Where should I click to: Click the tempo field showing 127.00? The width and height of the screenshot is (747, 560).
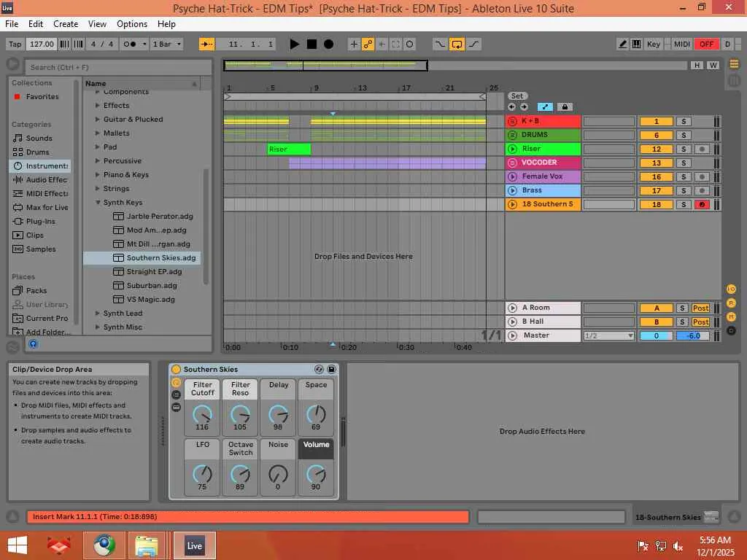42,44
